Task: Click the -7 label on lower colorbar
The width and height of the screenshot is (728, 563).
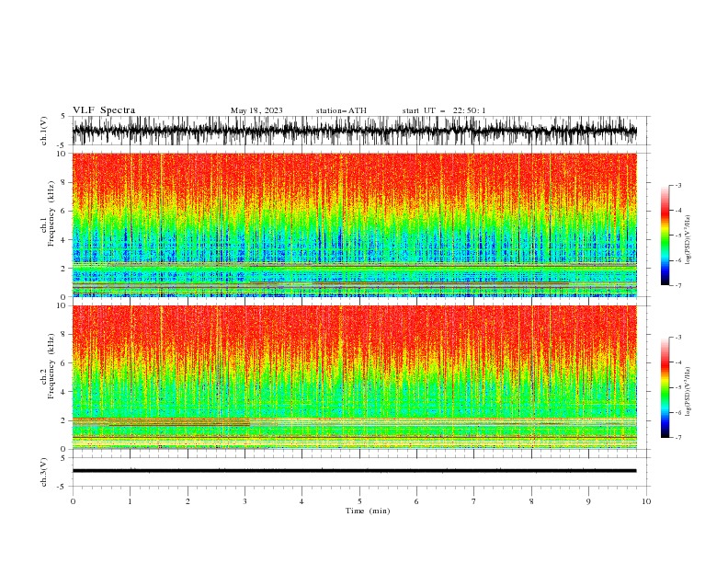Action: (677, 437)
